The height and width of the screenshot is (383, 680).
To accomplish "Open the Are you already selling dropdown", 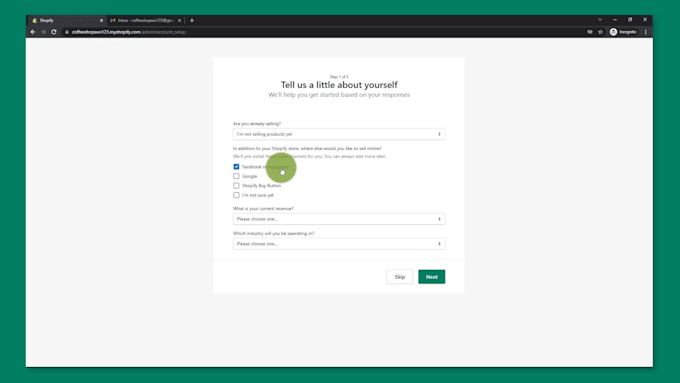I will (339, 134).
